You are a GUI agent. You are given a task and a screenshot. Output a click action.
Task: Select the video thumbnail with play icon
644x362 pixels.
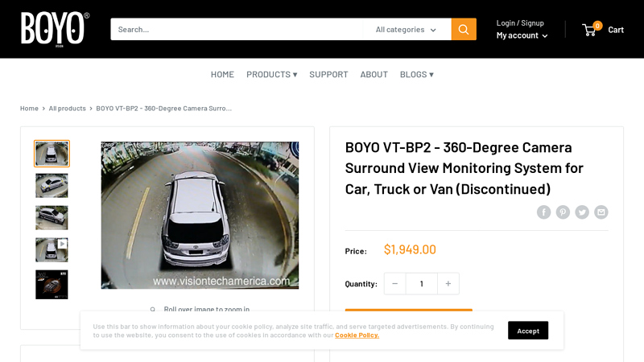52,249
